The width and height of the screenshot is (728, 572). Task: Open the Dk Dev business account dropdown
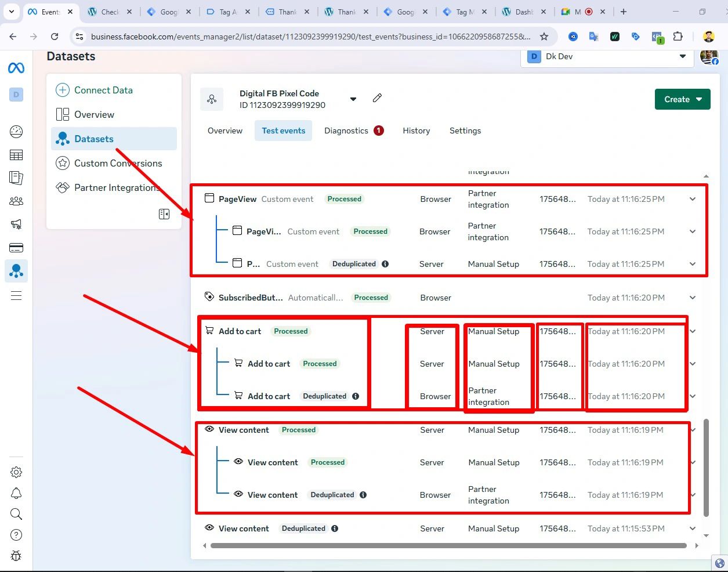(x=607, y=57)
